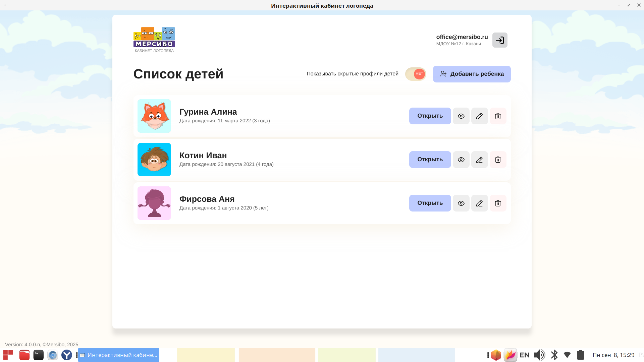Delete Котин Иван using the trash icon

(x=498, y=160)
